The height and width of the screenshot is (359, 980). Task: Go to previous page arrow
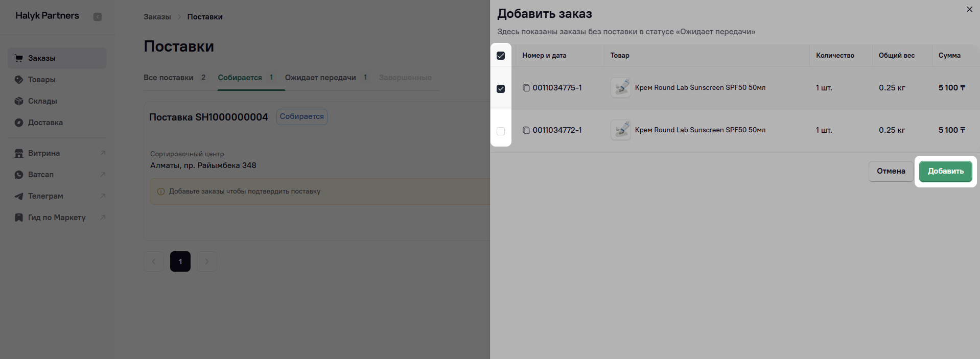pyautogui.click(x=154, y=261)
